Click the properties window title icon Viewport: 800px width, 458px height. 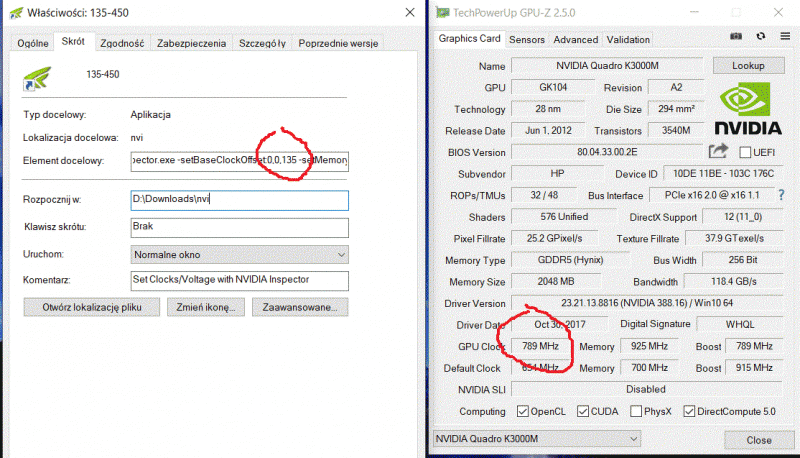pyautogui.click(x=16, y=13)
